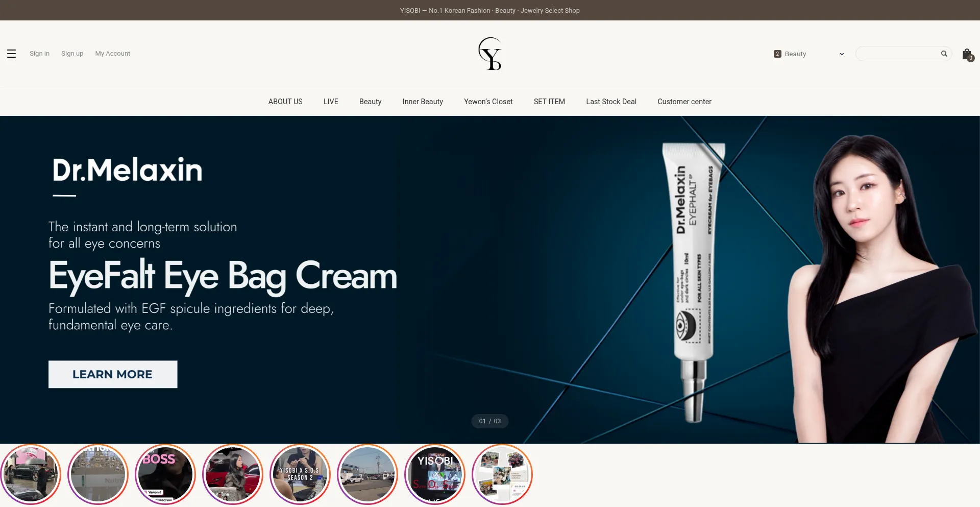Image resolution: width=980 pixels, height=507 pixels.
Task: Select Beauty in the navigation bar
Action: pyautogui.click(x=371, y=102)
